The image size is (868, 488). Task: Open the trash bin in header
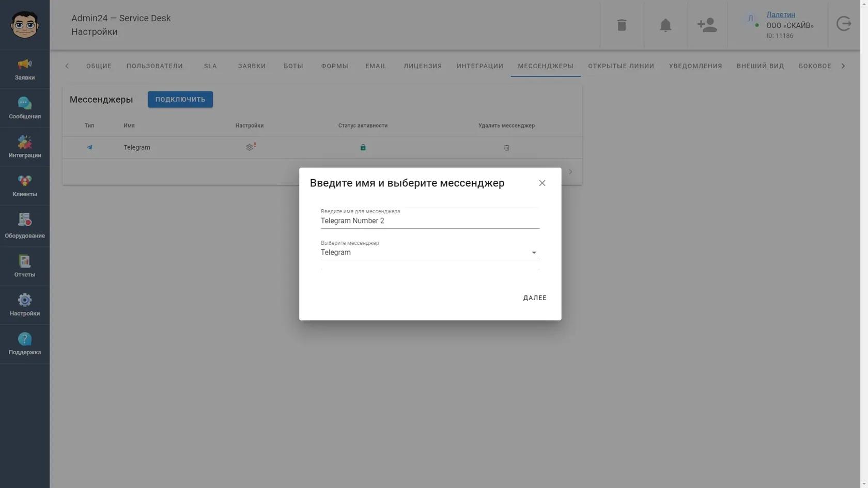622,25
